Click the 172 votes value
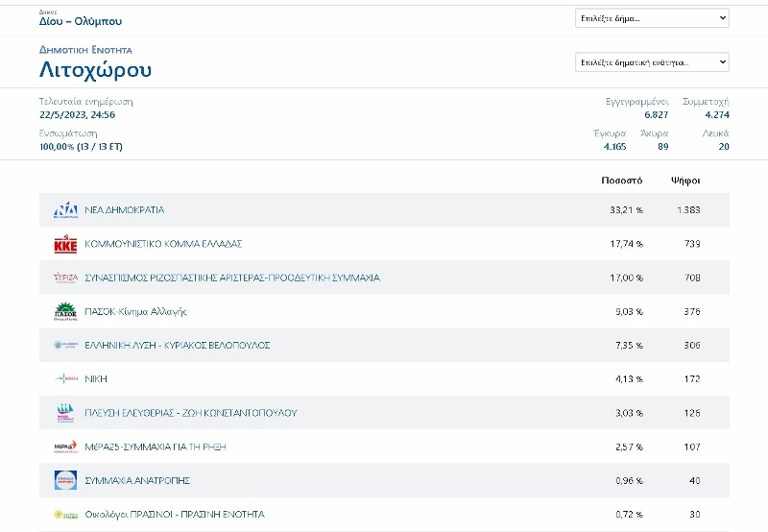 (692, 379)
